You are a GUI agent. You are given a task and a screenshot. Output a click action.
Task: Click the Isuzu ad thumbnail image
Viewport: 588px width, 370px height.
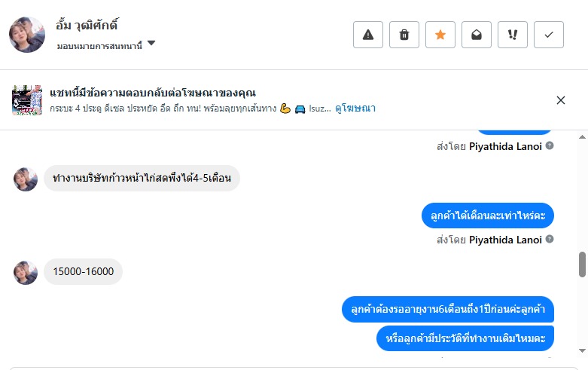tap(27, 100)
